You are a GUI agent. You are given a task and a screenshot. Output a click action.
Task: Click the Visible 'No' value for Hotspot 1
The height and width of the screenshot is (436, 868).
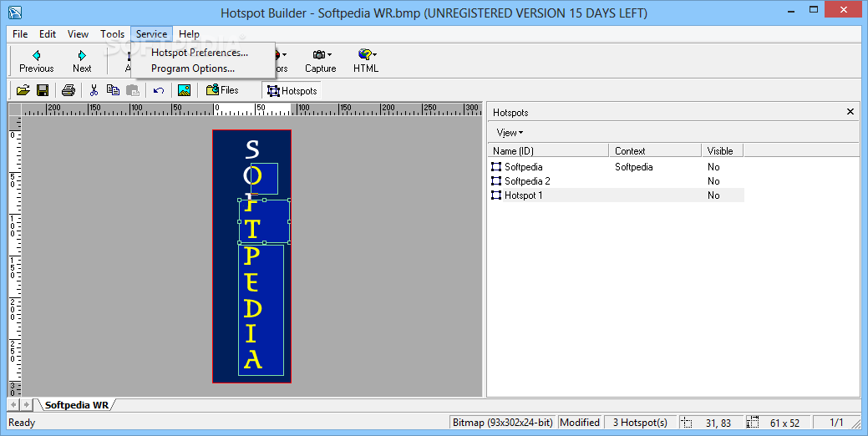coord(713,195)
